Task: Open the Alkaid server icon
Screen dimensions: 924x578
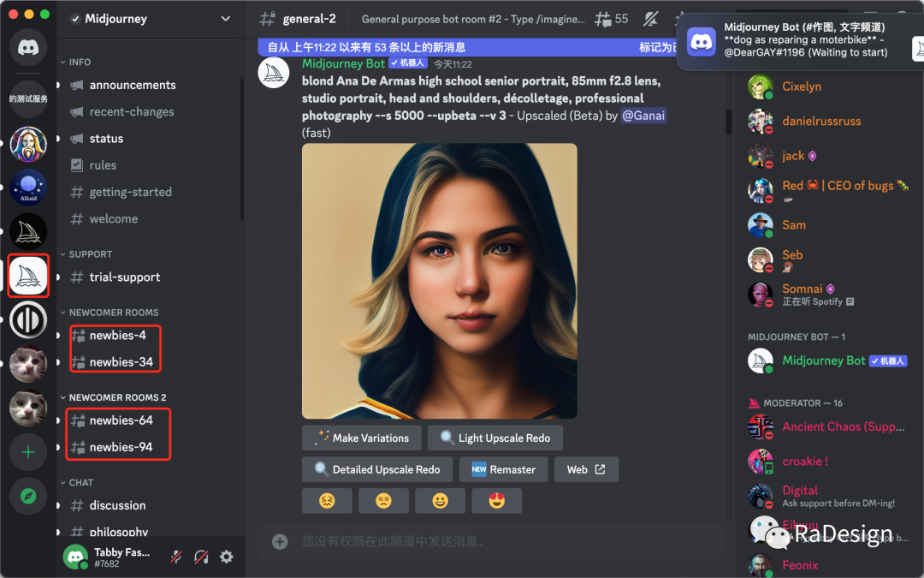Action: [27, 187]
